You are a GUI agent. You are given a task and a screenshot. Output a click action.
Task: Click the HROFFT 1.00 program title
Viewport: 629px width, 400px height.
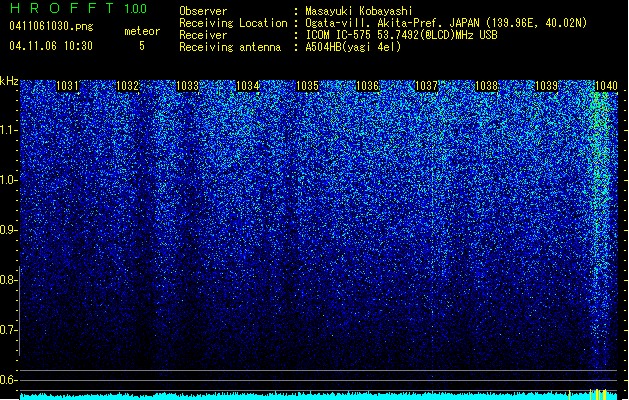coord(78,8)
